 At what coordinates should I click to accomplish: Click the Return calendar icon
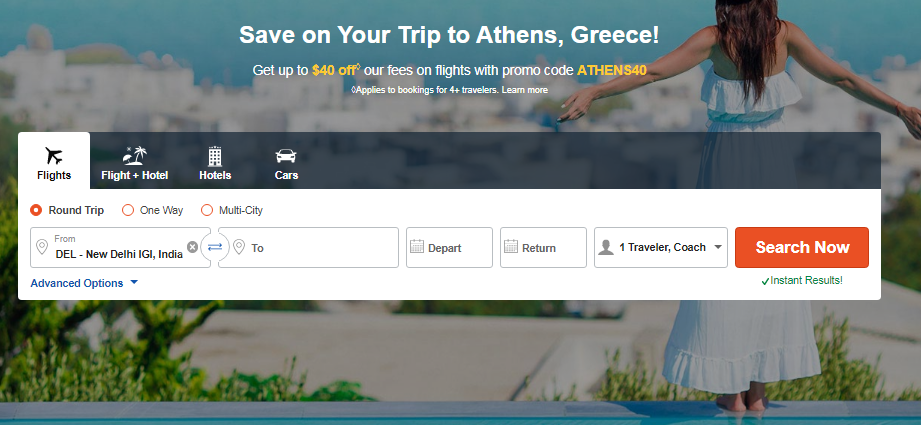point(510,247)
